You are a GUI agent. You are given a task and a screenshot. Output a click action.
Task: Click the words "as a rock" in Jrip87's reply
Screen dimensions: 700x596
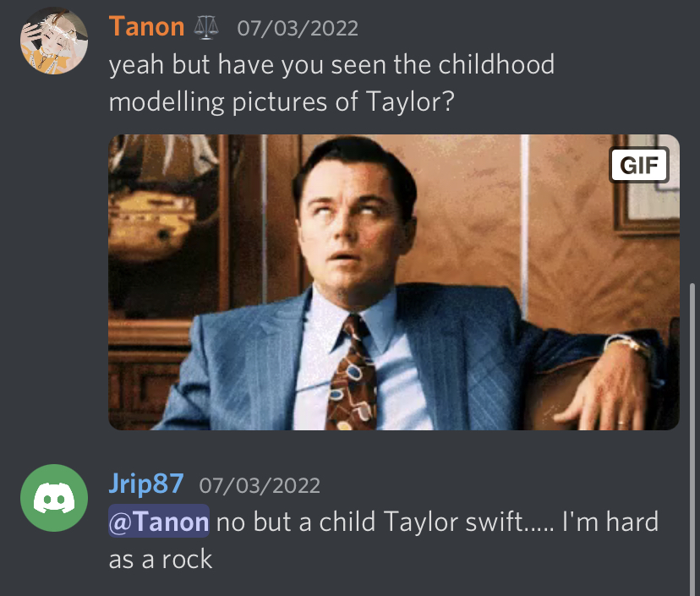(x=161, y=559)
